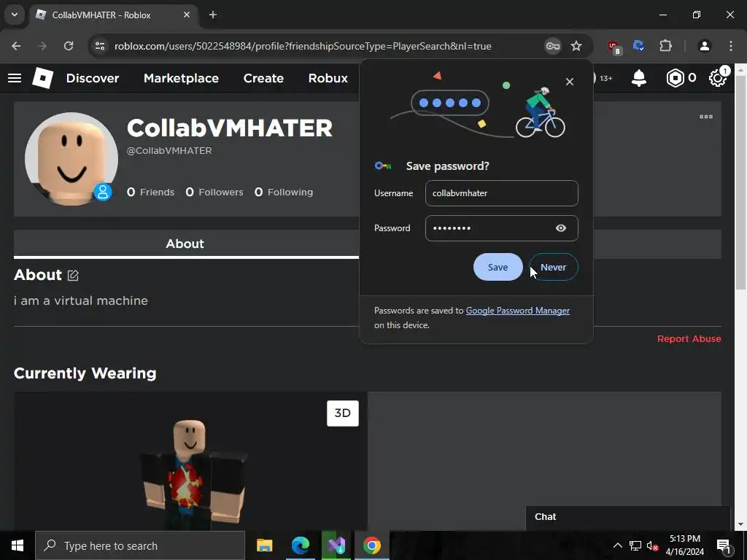Click the 13+ age label
This screenshot has height=560, width=747.
[606, 79]
